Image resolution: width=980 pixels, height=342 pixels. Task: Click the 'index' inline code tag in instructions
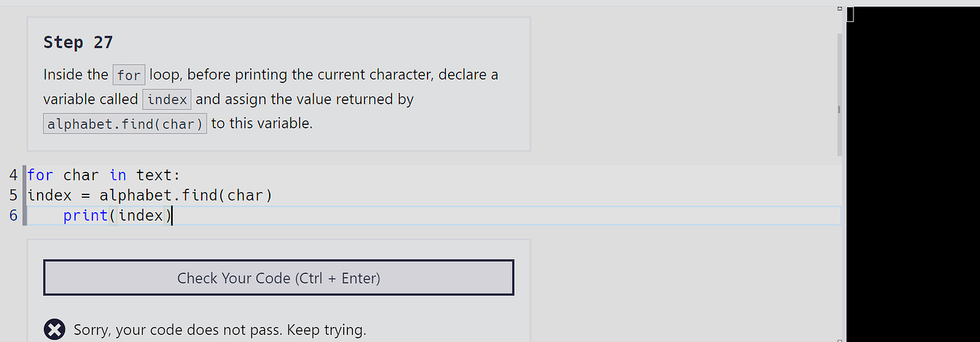168,99
